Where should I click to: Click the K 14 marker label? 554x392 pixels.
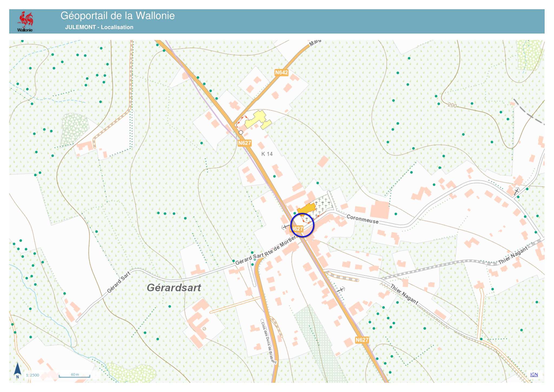click(x=267, y=154)
